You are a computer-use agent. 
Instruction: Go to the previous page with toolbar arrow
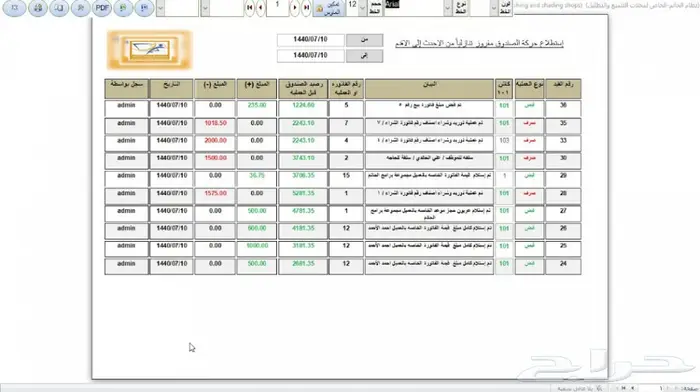(261, 8)
